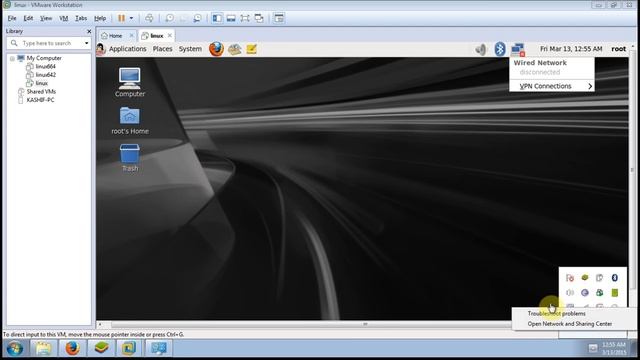Image resolution: width=640 pixels, height=360 pixels.
Task: Click the date and time clock
Action: point(571,49)
